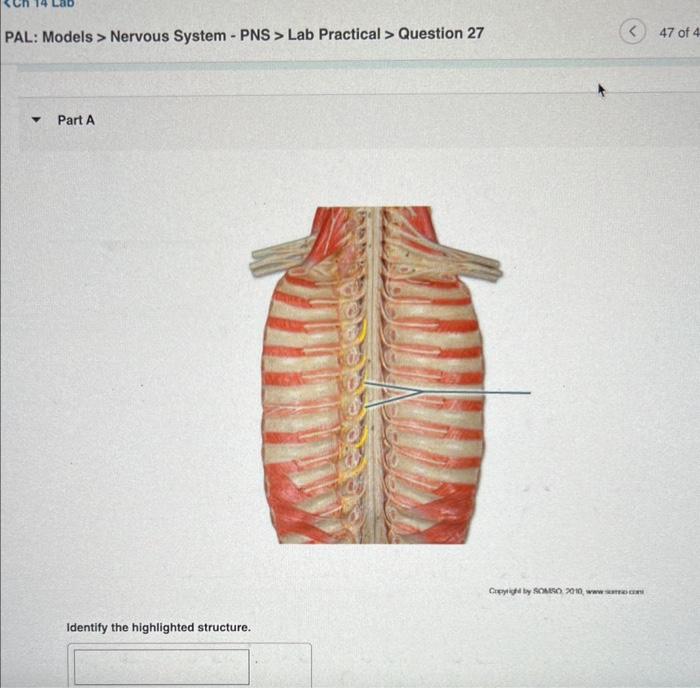This screenshot has height=688, width=700.
Task: Click the 47 of 4 page counter
Action: pos(679,33)
